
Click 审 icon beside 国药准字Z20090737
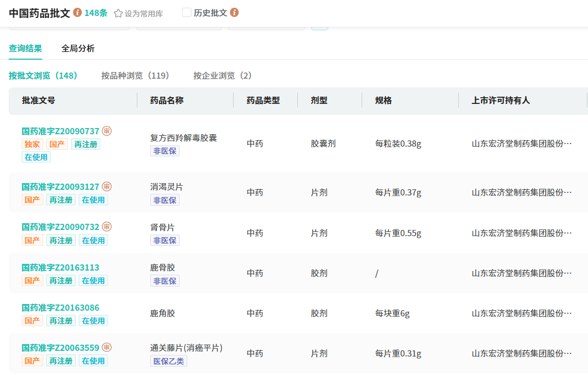(106, 131)
